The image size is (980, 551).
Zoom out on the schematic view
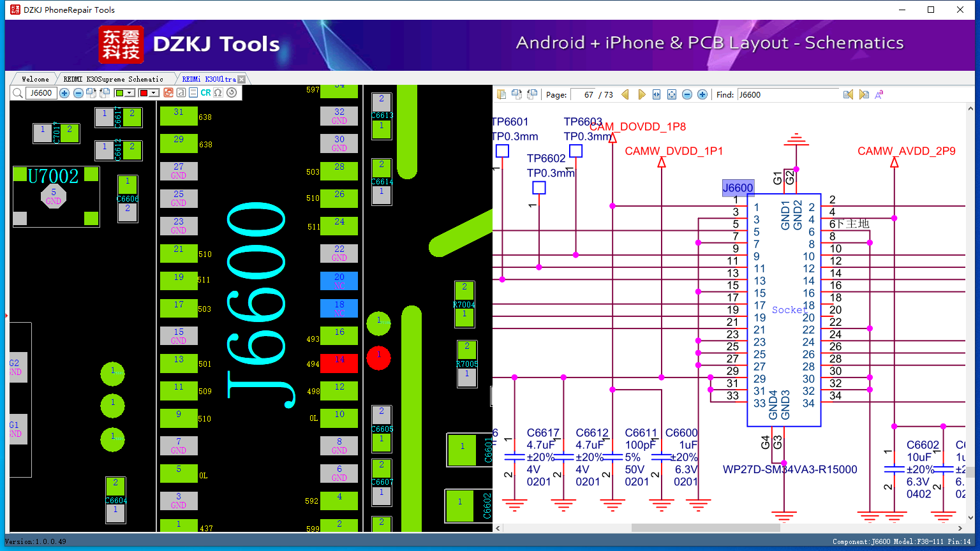[x=687, y=94]
